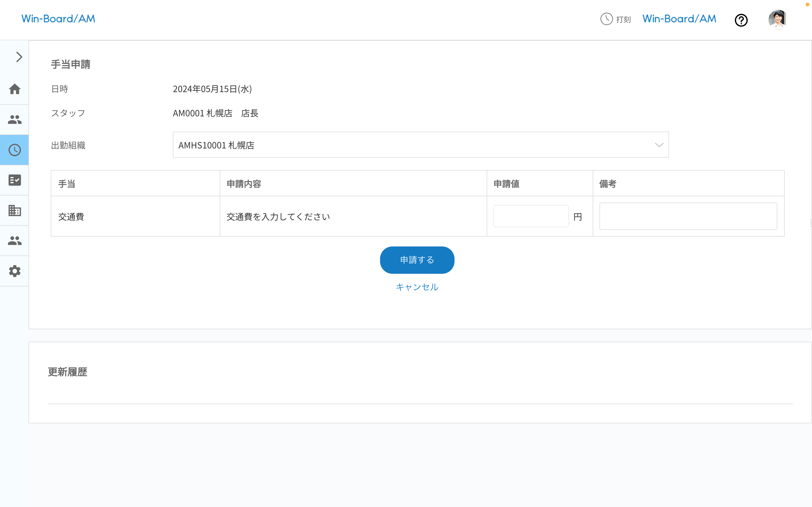Select the organization building icon

coord(14,211)
